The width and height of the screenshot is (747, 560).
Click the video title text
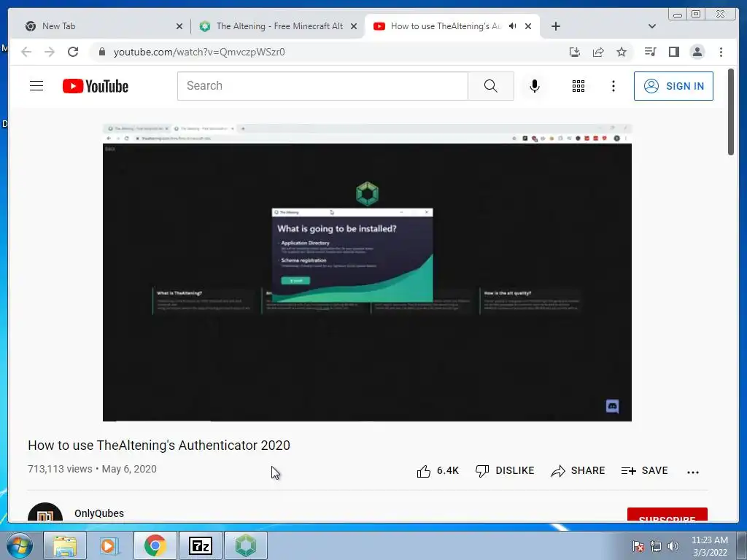[x=158, y=446]
